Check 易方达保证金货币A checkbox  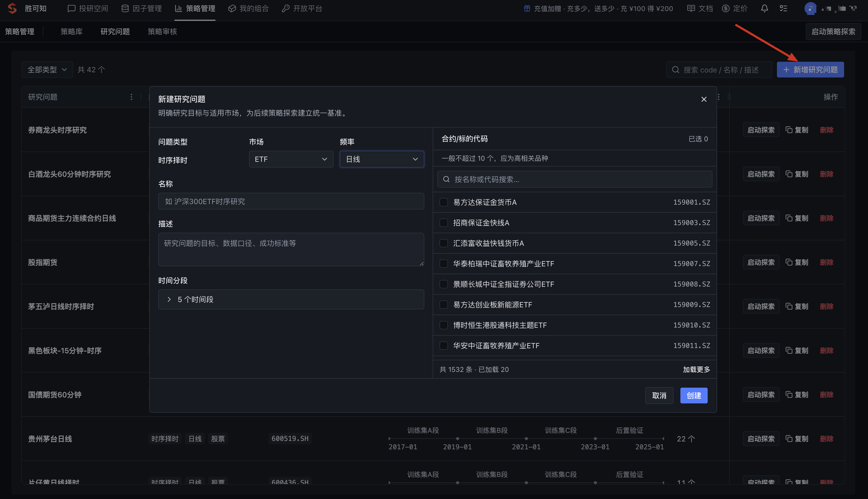(443, 202)
